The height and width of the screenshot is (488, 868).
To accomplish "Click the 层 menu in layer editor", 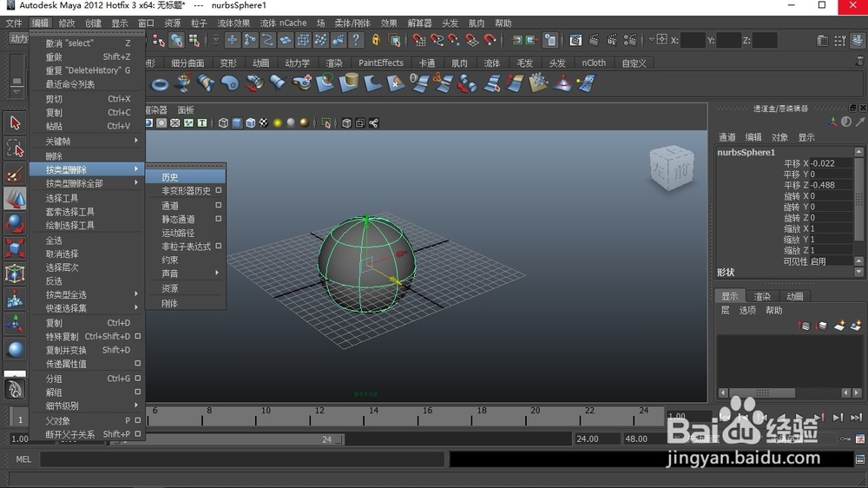I will point(725,310).
